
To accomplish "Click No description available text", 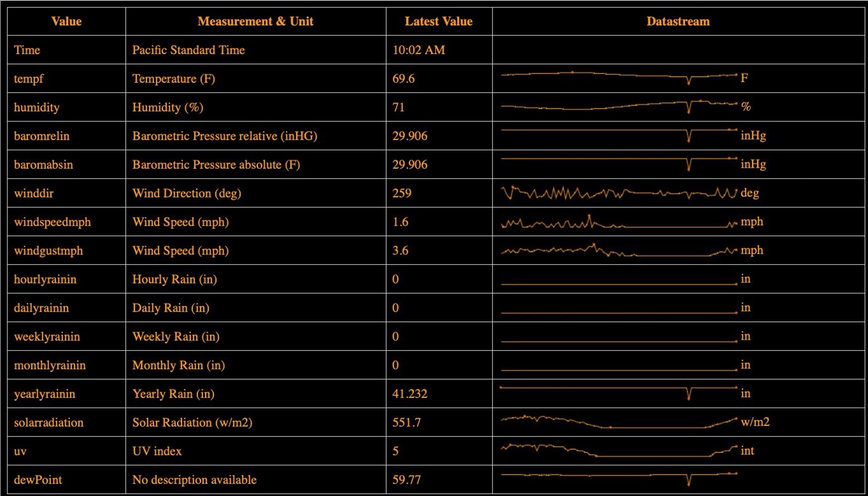I will click(194, 480).
